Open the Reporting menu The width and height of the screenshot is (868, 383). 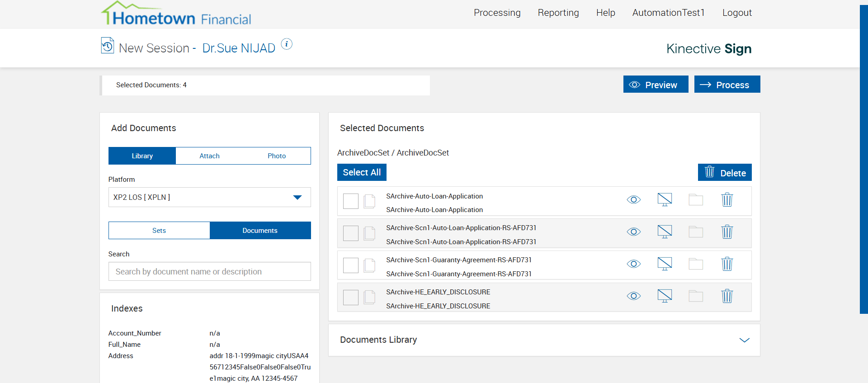coord(558,13)
